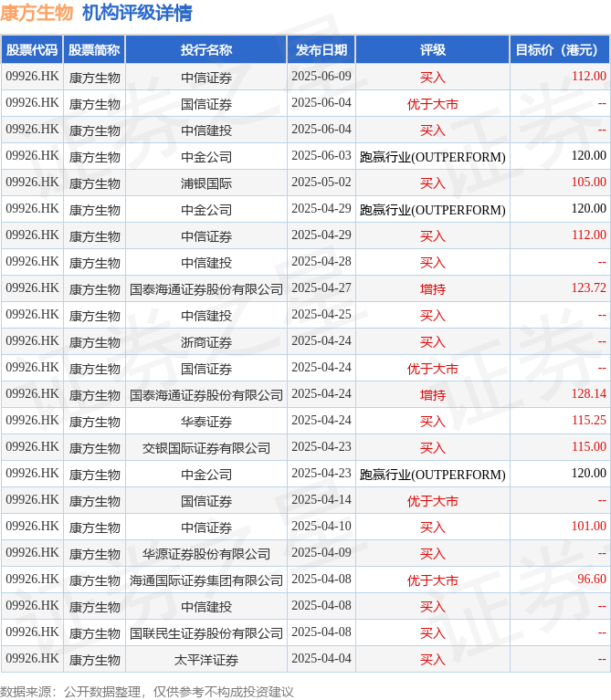Click the 股票代码 column header
Image resolution: width=611 pixels, height=700 pixels.
point(32,50)
